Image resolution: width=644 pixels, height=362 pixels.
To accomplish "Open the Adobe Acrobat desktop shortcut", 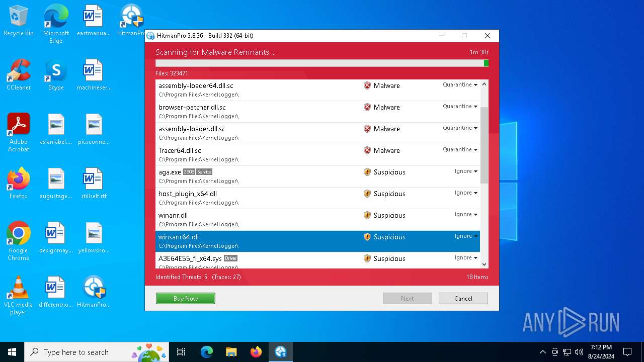I will pos(19,133).
